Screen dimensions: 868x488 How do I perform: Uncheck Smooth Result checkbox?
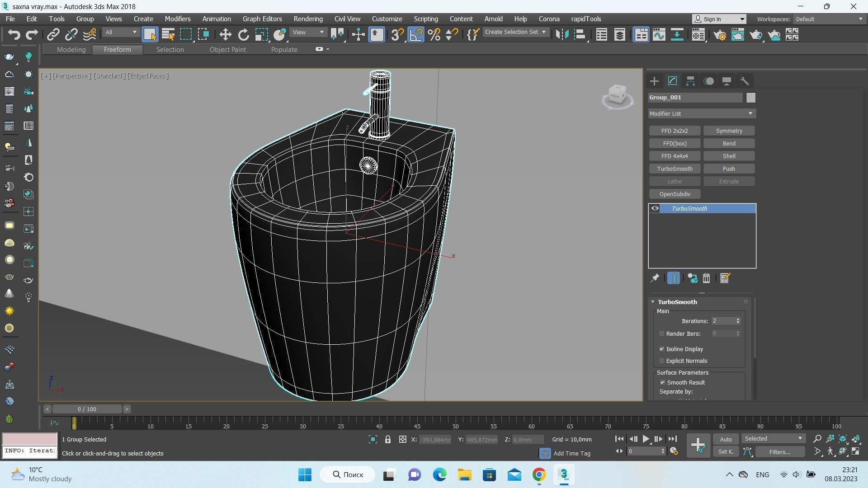point(663,383)
